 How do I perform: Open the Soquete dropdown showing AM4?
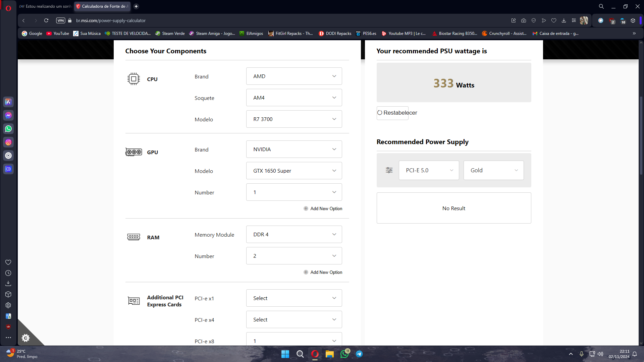(294, 98)
